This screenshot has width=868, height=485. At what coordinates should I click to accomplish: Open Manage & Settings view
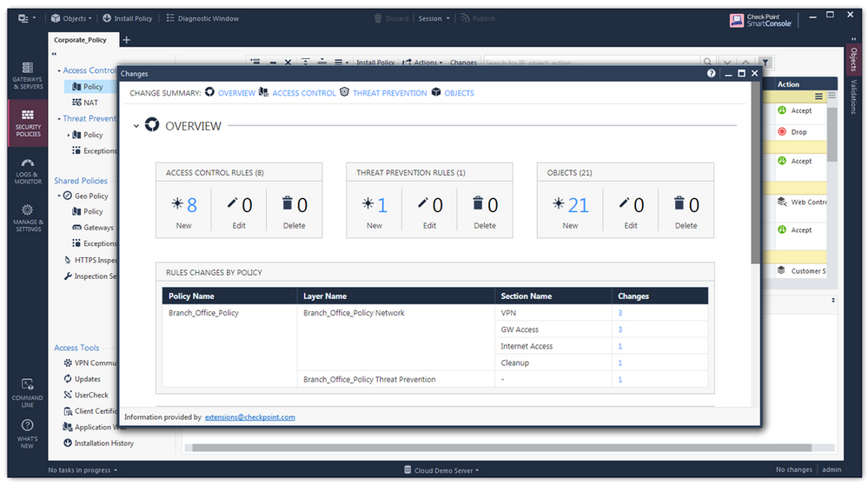tap(27, 217)
